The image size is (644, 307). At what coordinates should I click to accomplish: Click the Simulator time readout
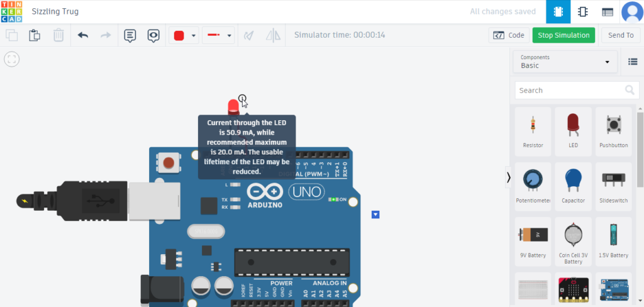click(340, 35)
